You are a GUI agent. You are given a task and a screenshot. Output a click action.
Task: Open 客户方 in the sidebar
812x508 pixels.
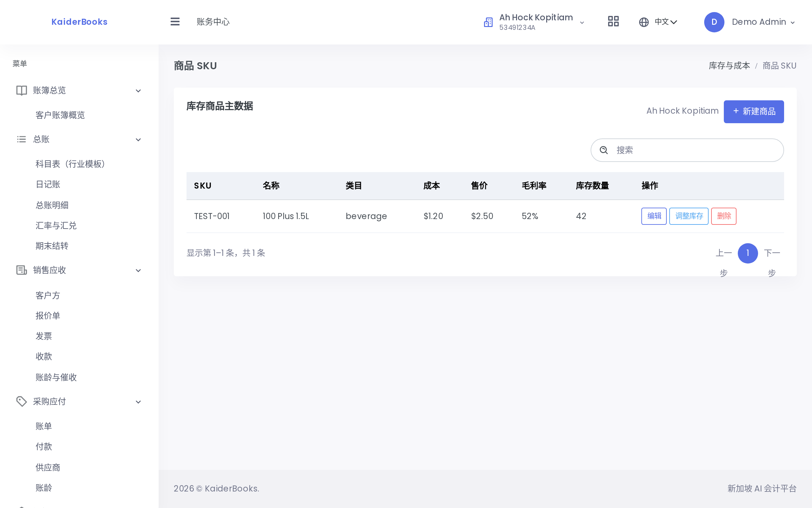point(48,295)
